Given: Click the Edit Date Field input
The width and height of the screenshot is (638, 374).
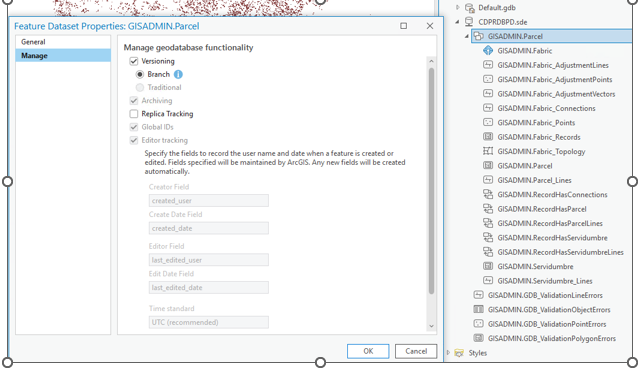Looking at the screenshot, I should (208, 288).
